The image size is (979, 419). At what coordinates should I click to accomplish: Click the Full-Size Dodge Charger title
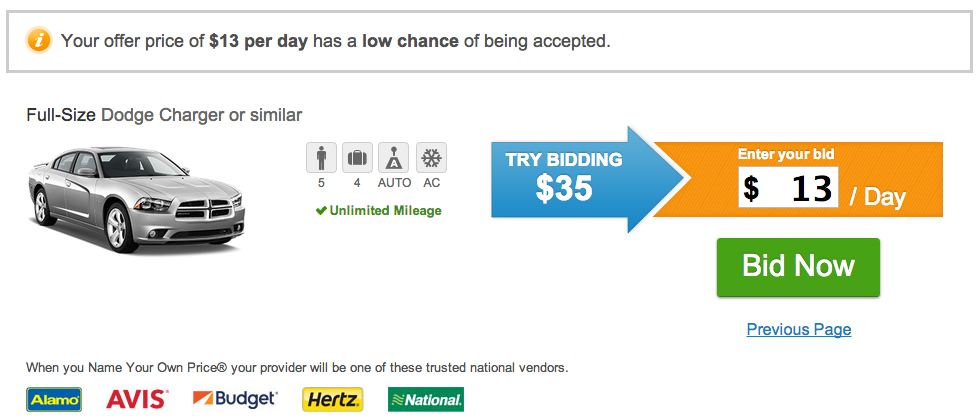pyautogui.click(x=164, y=115)
